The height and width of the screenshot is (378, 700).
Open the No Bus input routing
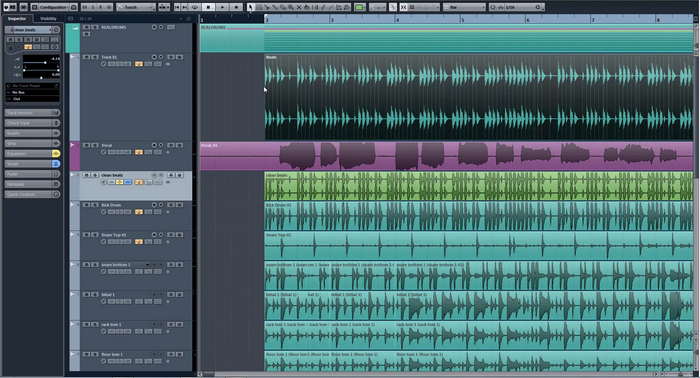click(x=32, y=92)
